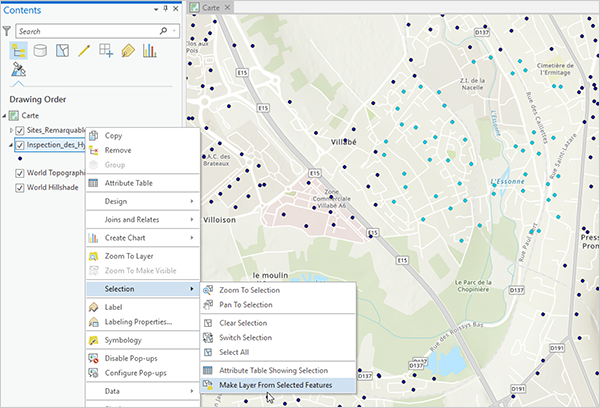Viewport: 600px width, 408px height.
Task: Select List By Drawing Order view
Action: coord(19,51)
